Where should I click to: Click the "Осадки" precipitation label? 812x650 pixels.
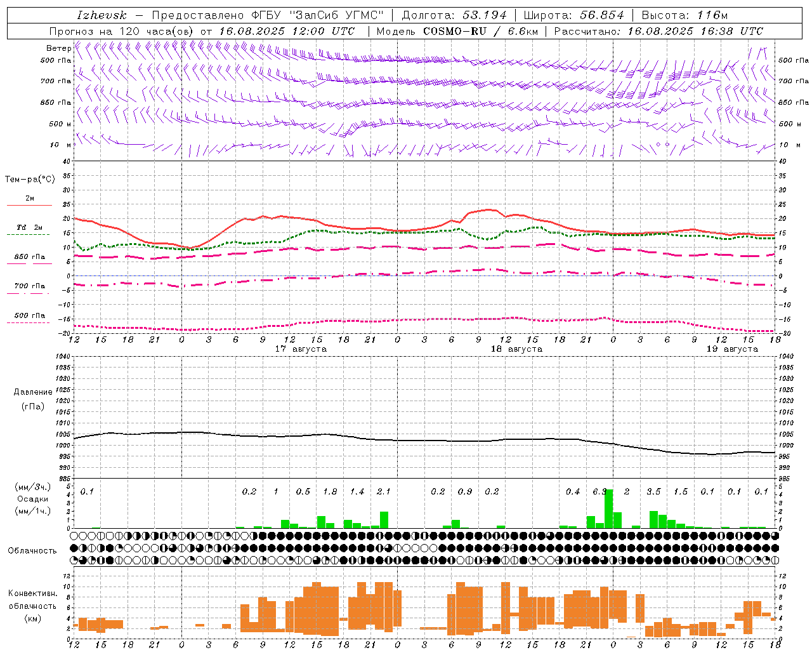point(33,499)
